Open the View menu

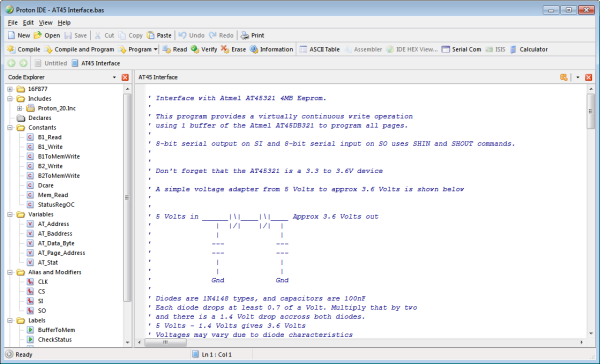[x=46, y=23]
